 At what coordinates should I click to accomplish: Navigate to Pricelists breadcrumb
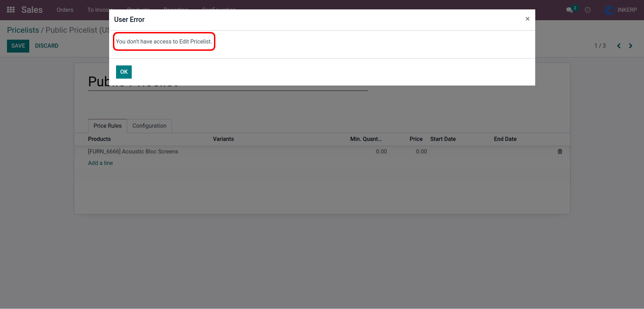pyautogui.click(x=23, y=30)
